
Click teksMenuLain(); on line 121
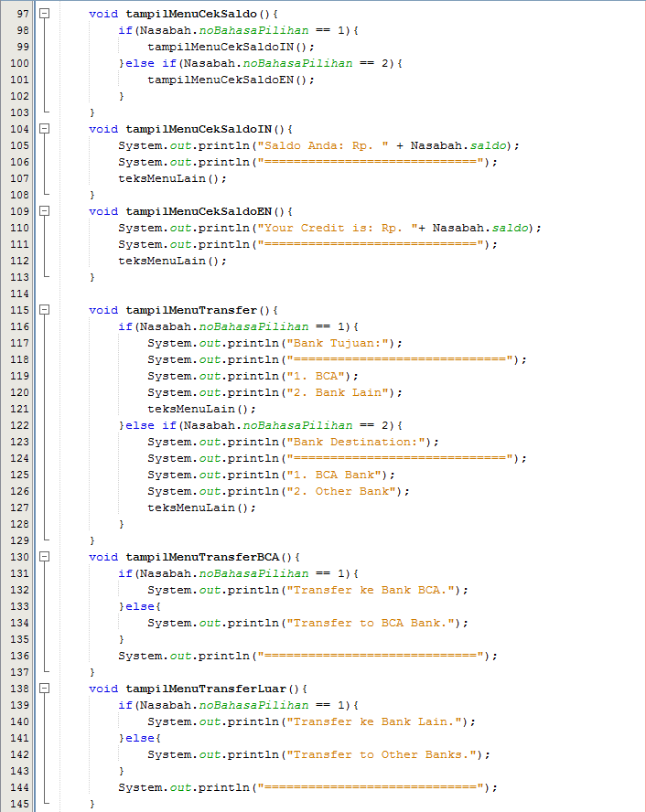(202, 409)
